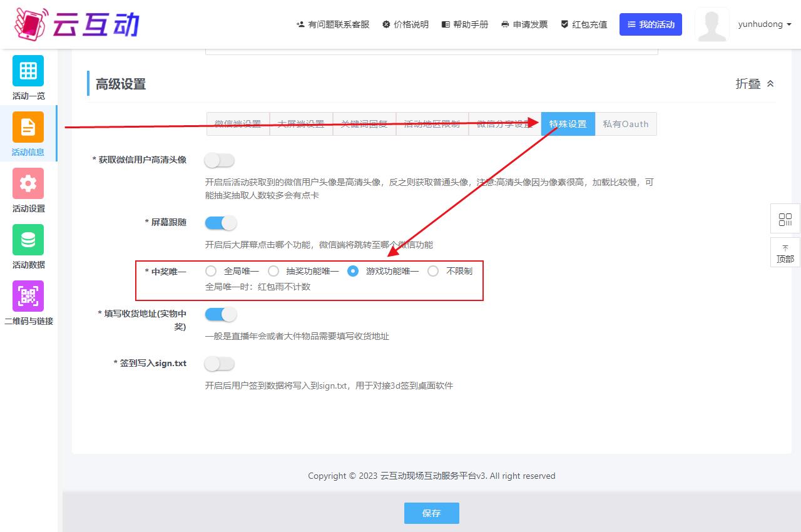
Task: Turn off the 屏幕跟随 switch
Action: (220, 222)
